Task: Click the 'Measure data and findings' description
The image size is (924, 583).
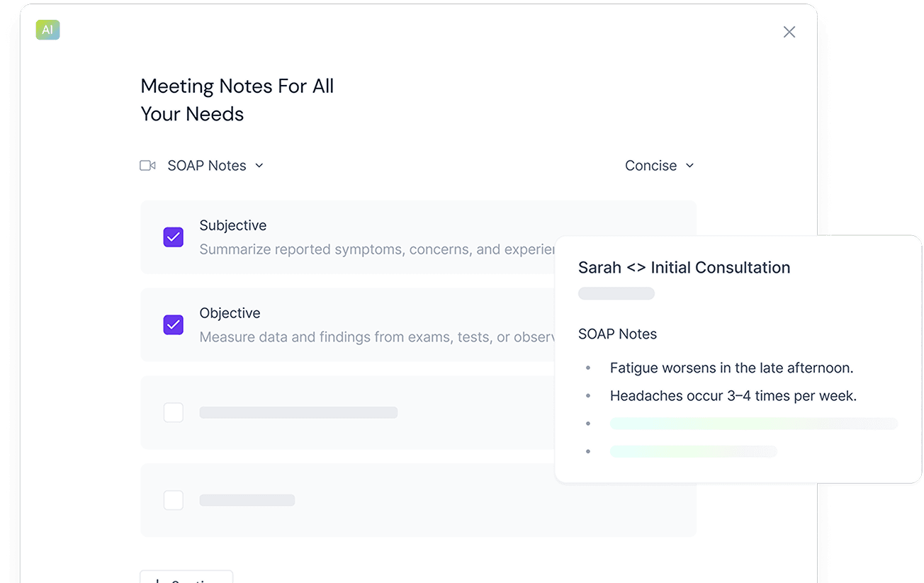Action: pos(377,337)
